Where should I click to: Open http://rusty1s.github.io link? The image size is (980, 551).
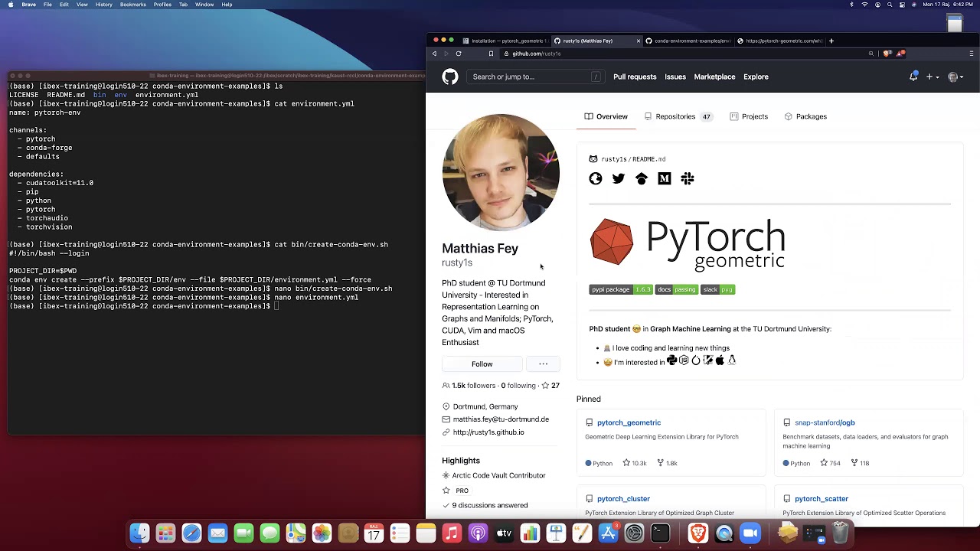tap(488, 432)
